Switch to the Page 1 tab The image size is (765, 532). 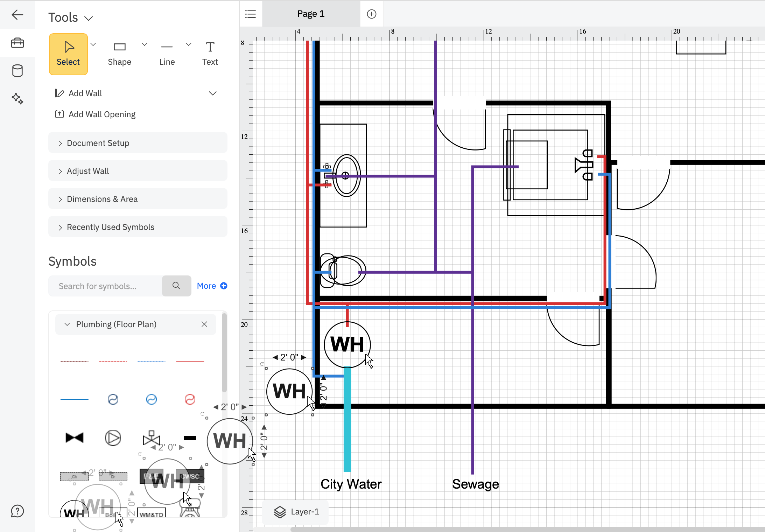point(310,14)
